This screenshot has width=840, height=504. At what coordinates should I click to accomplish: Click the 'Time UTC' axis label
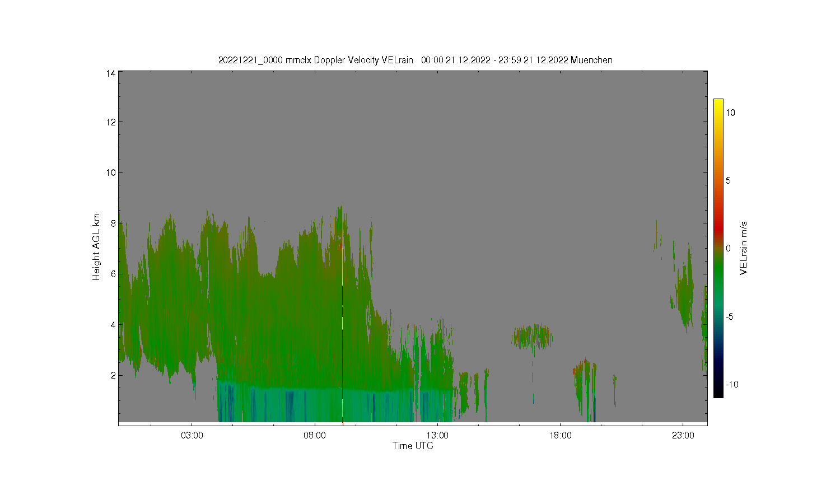click(413, 446)
